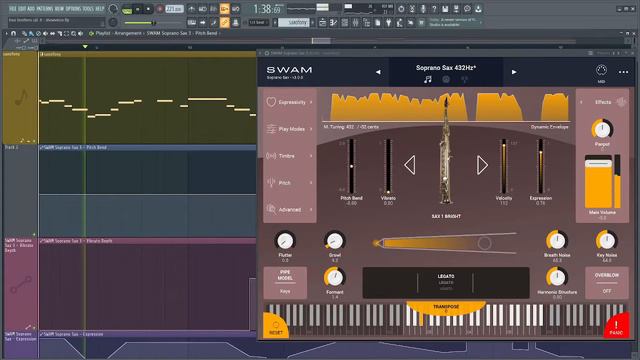
Task: Open the ADD menu
Action: pyautogui.click(x=31, y=9)
